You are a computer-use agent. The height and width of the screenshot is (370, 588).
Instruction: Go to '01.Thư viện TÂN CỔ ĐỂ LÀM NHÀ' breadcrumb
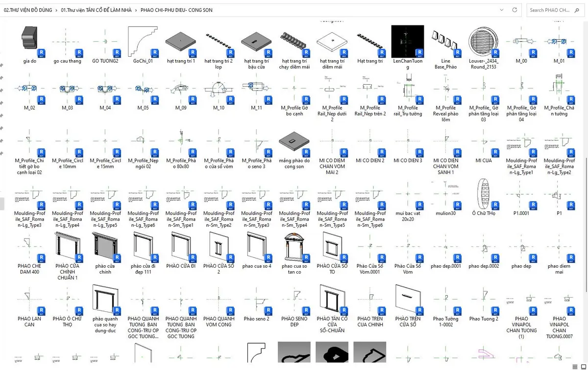coord(96,10)
